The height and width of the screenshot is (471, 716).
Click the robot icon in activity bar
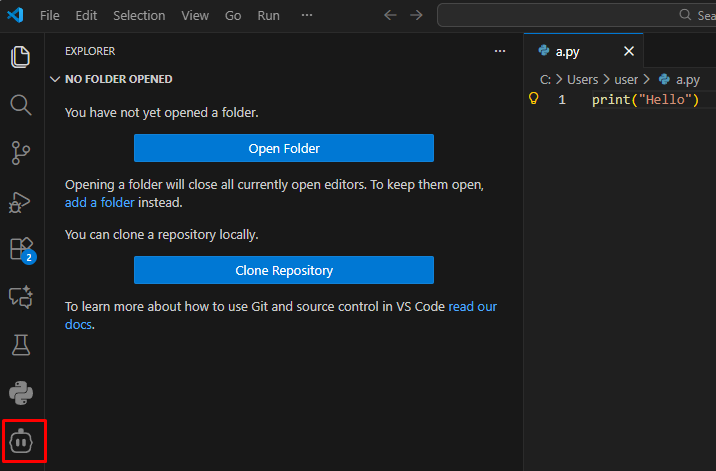(x=21, y=441)
